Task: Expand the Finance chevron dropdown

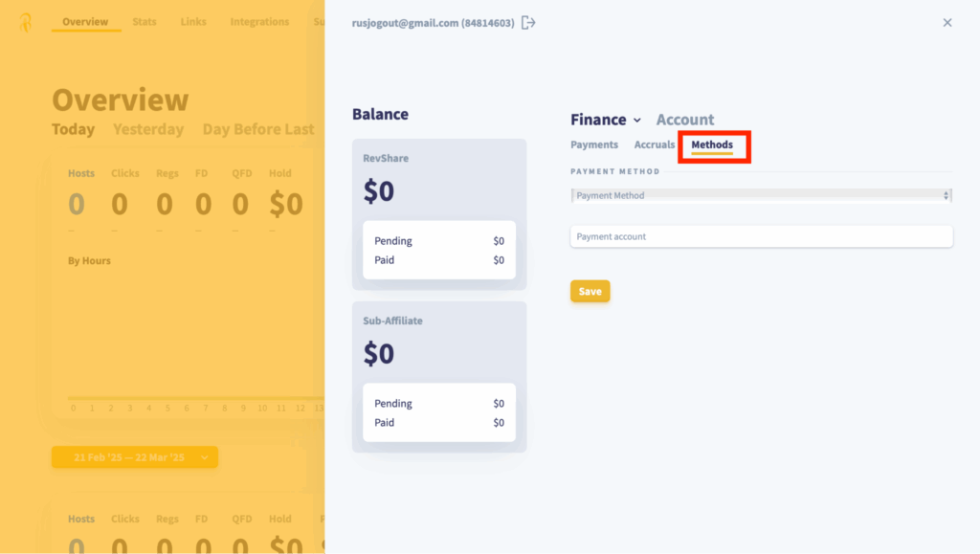Action: pyautogui.click(x=636, y=120)
